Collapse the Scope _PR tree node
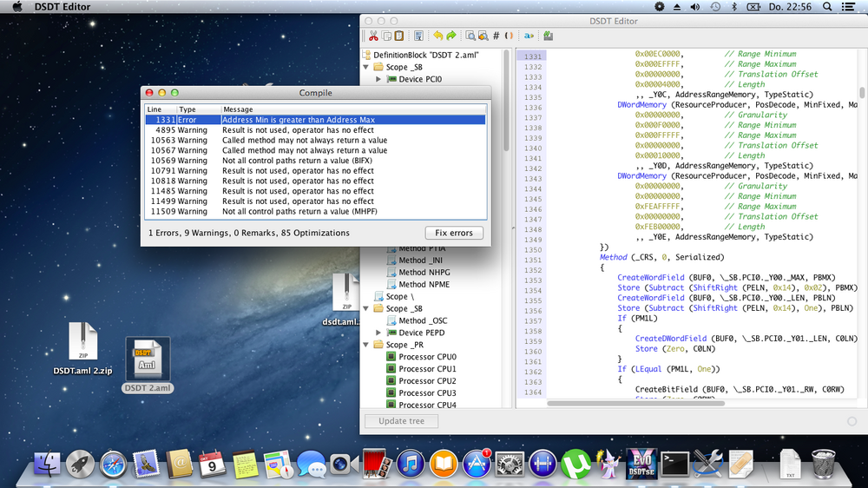The width and height of the screenshot is (868, 488). point(367,345)
